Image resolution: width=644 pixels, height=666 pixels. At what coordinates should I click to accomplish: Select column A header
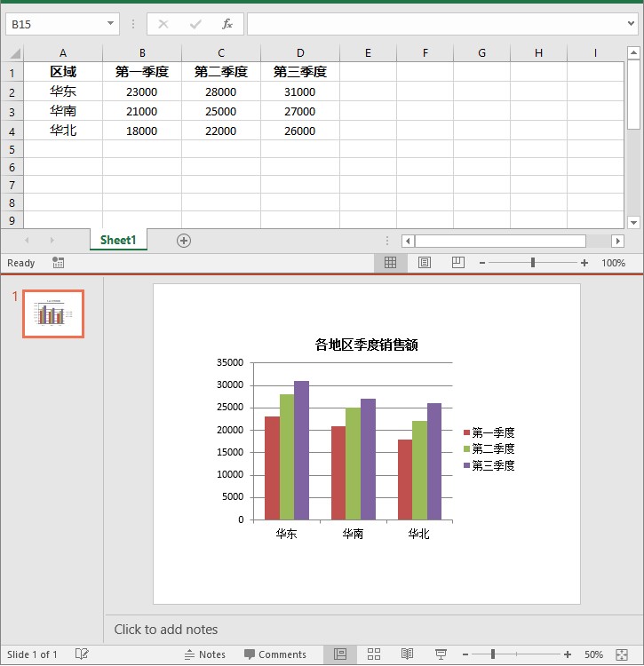[63, 53]
